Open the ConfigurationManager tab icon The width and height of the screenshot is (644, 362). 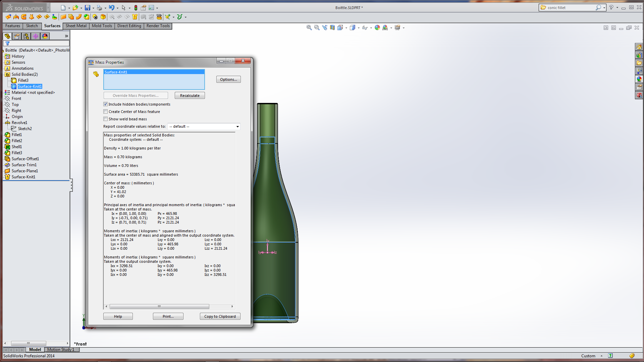(26, 36)
